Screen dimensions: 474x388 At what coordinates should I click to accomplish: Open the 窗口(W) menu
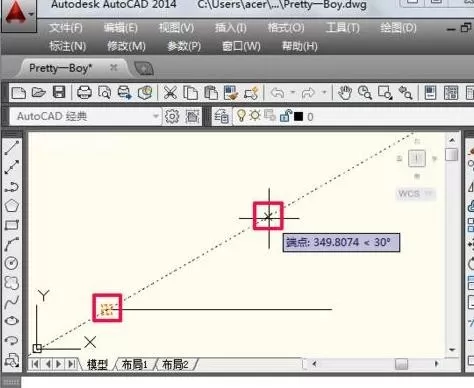(241, 46)
